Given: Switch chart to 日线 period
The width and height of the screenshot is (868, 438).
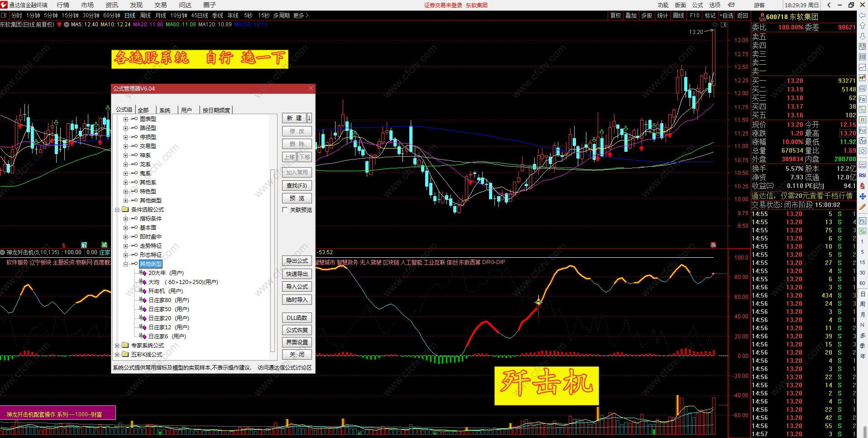Looking at the screenshot, I should [x=130, y=15].
